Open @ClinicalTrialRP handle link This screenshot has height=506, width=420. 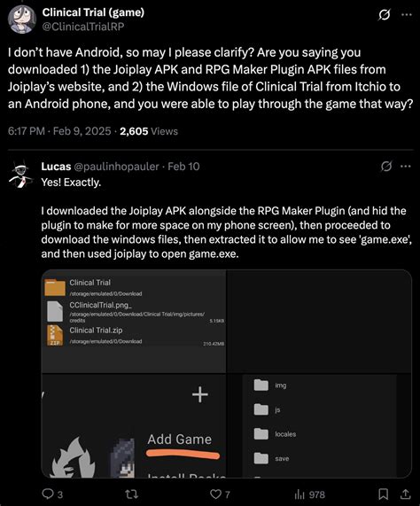coord(83,27)
